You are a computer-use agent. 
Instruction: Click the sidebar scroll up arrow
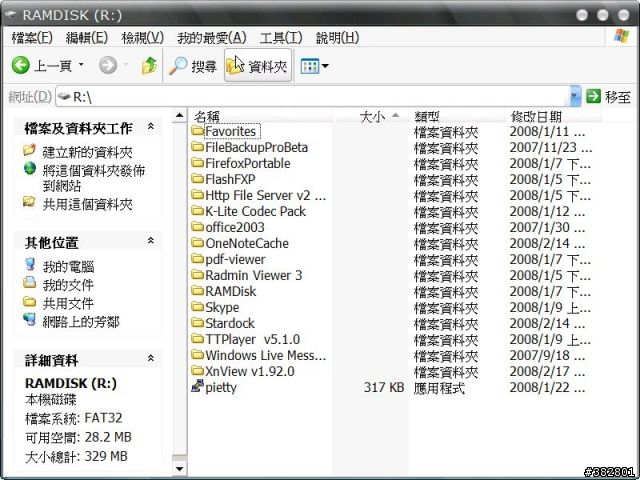tap(180, 116)
